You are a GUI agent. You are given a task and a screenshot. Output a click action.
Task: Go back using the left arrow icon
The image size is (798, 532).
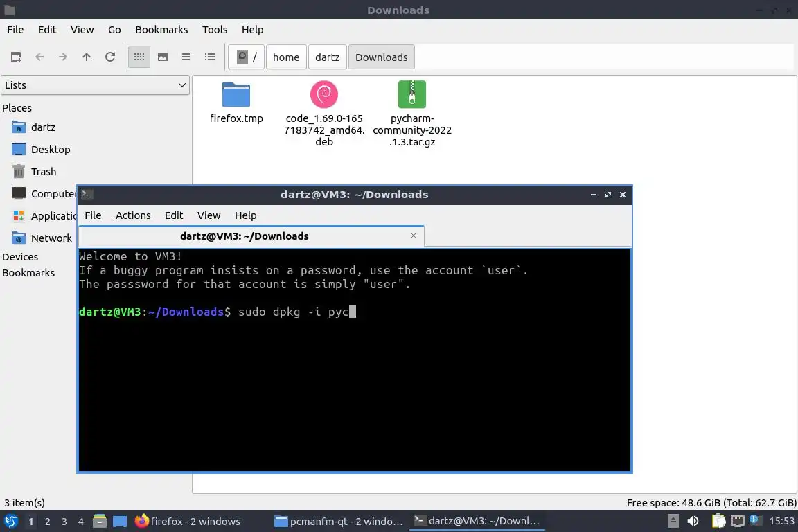tap(39, 57)
